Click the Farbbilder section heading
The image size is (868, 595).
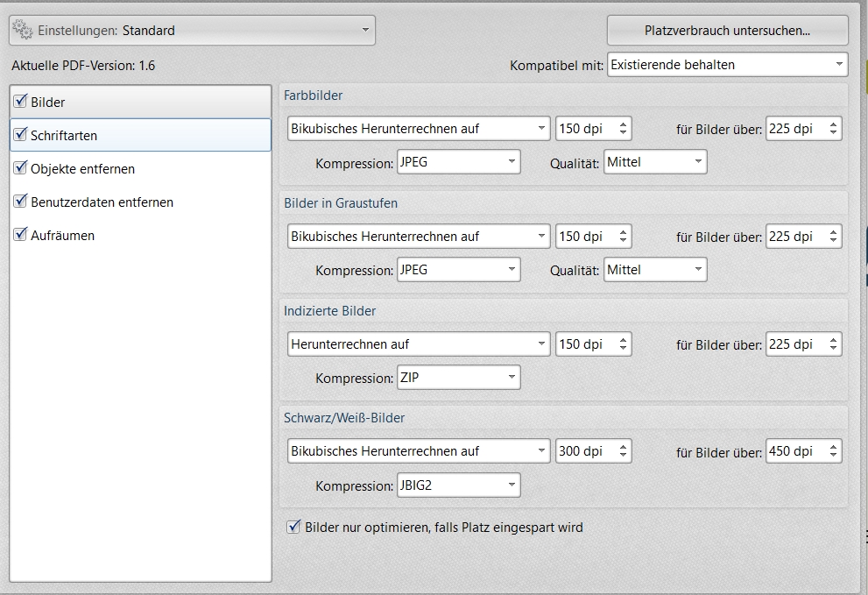point(314,96)
